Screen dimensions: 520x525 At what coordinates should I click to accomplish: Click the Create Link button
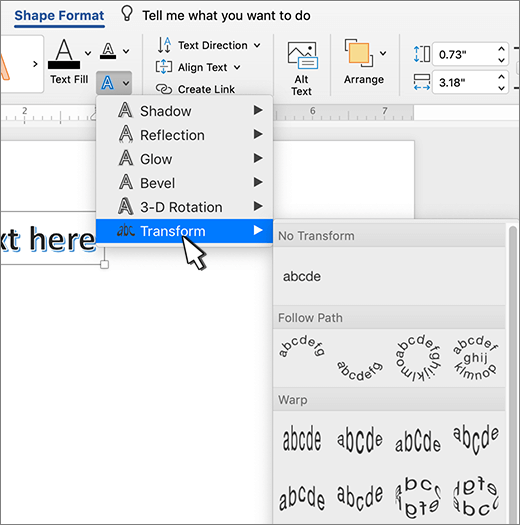coord(196,89)
